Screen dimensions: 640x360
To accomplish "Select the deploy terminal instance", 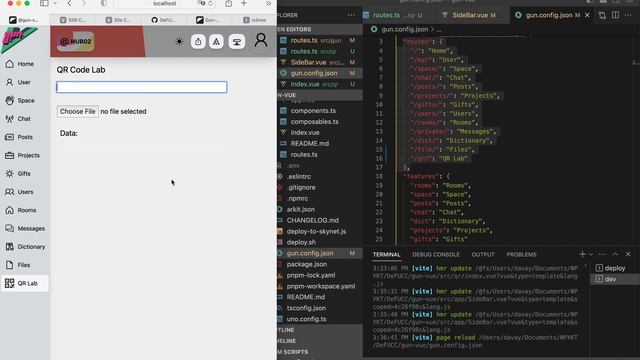I will pos(614,268).
